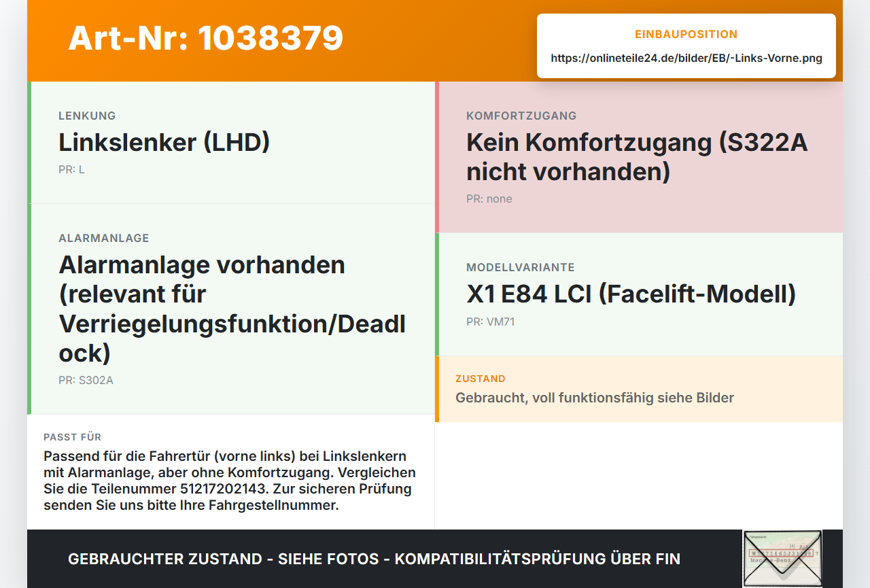Click the crossed-out thumbnail image in footer
Screen dimensions: 870x588
[x=782, y=558]
